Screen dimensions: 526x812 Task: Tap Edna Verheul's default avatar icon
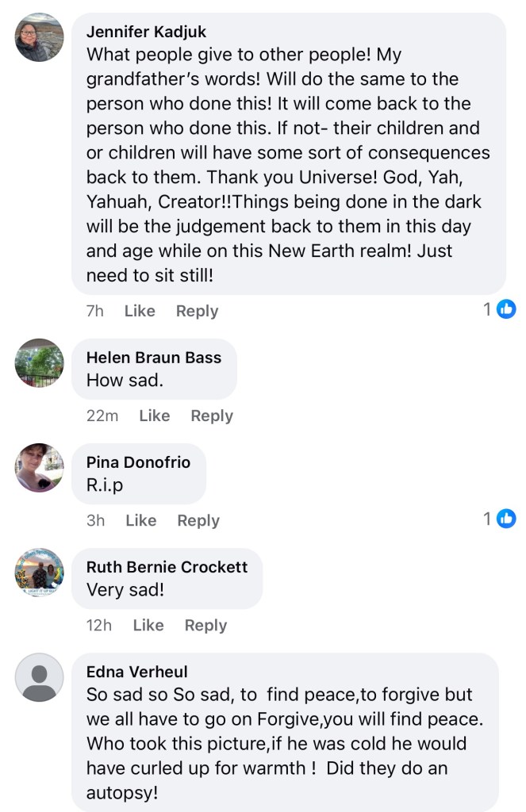(x=39, y=677)
